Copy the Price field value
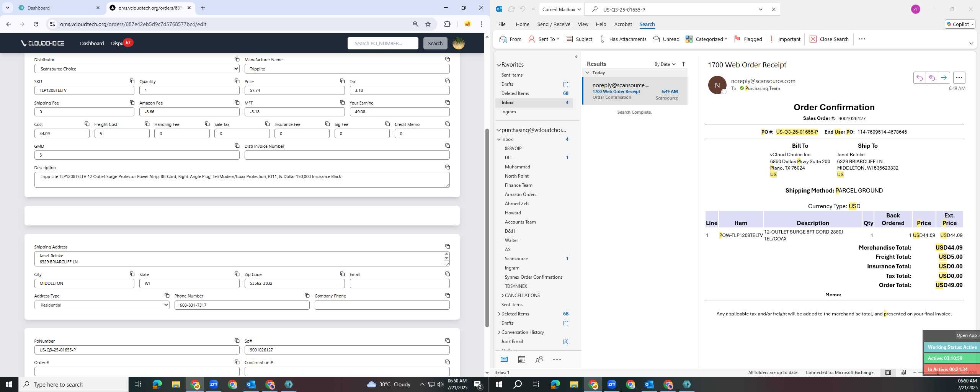Image resolution: width=980 pixels, height=392 pixels. click(342, 81)
